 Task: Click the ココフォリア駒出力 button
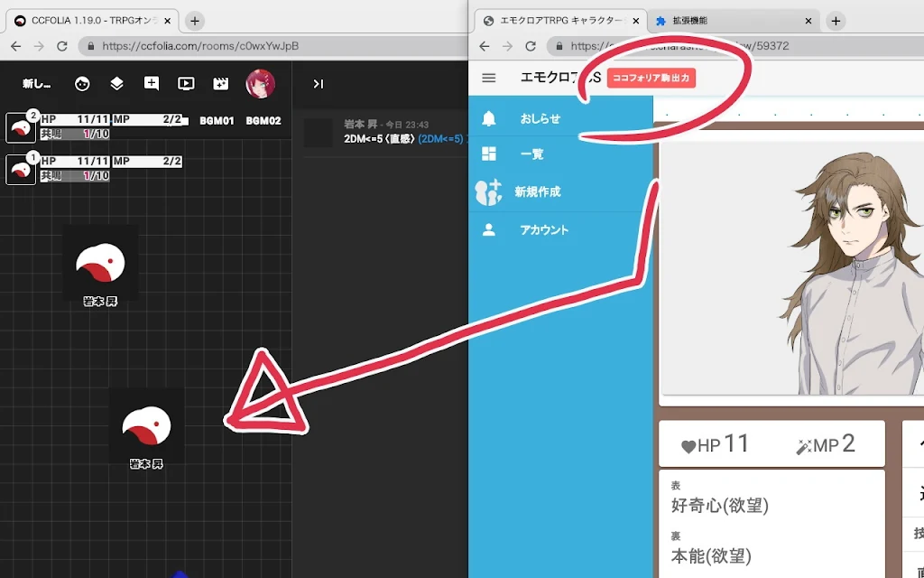pyautogui.click(x=651, y=78)
